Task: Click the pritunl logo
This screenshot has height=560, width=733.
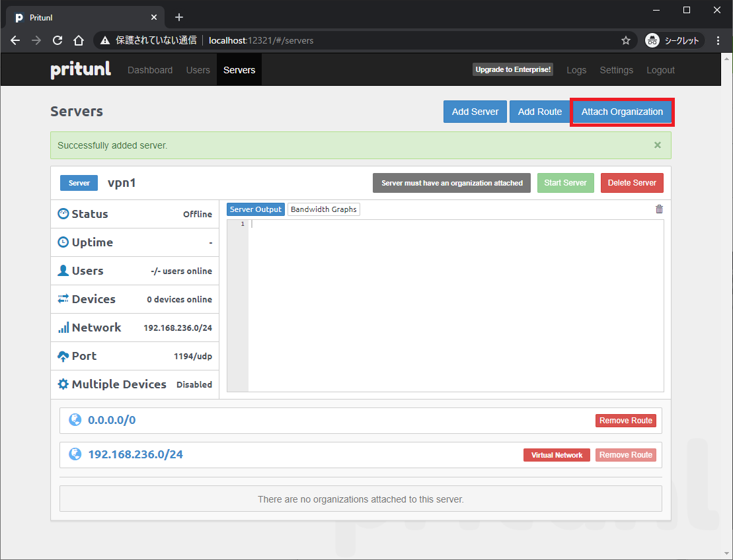Action: (x=81, y=69)
